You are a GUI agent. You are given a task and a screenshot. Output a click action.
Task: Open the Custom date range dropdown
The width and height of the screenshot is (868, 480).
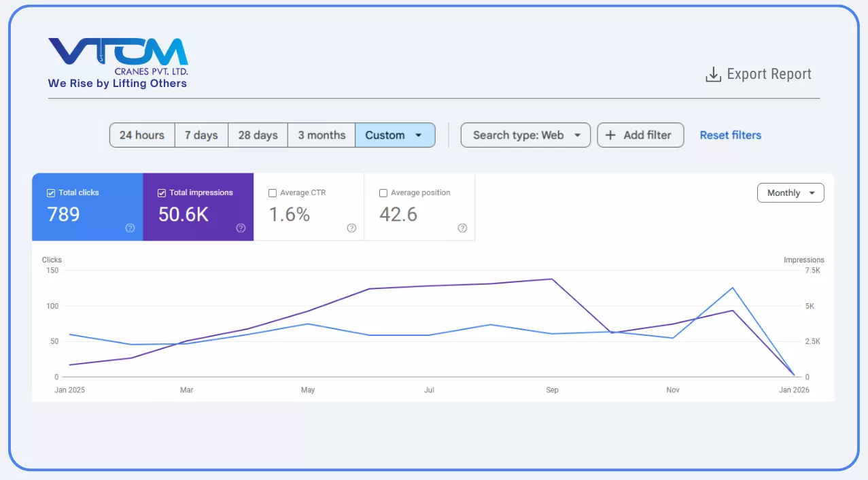click(x=395, y=135)
